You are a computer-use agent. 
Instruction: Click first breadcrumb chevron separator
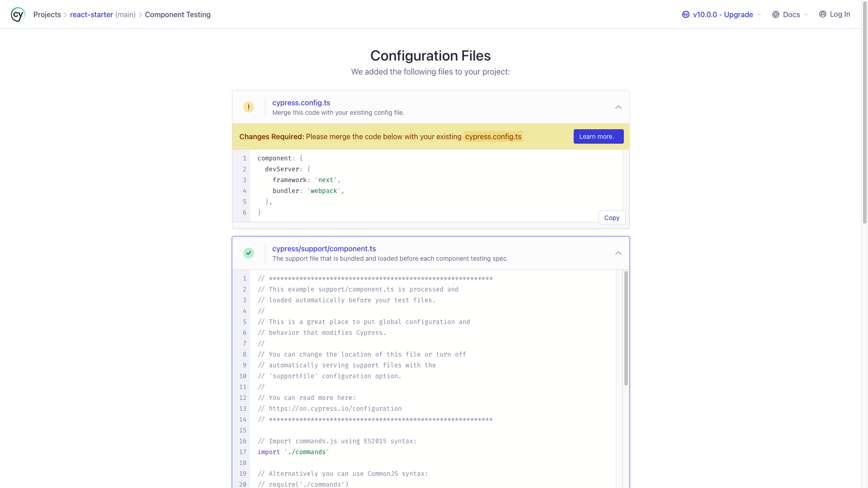click(66, 15)
